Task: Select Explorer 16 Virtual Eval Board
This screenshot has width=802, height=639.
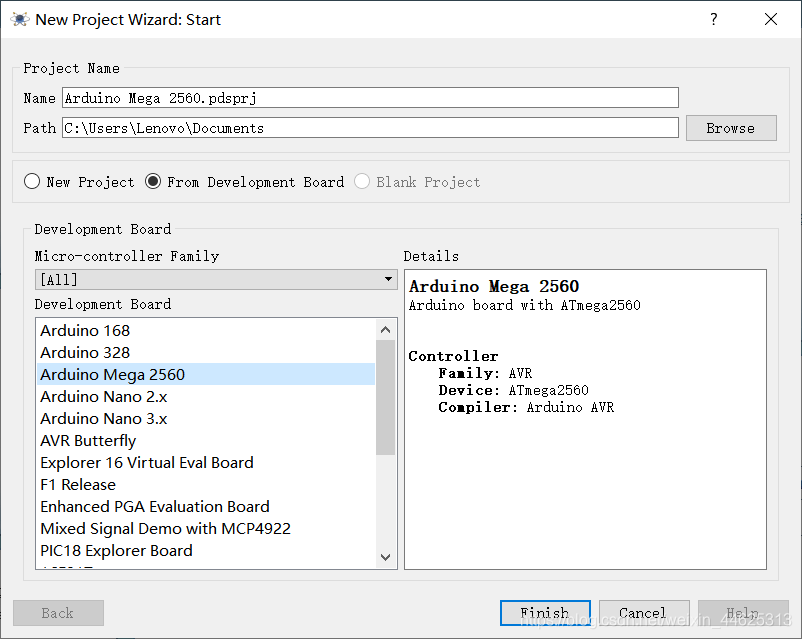Action: tap(206, 462)
